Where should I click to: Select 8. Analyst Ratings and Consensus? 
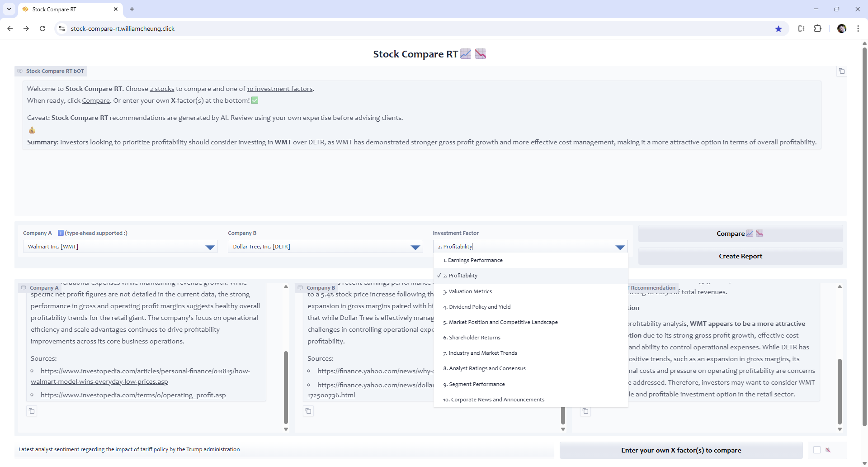pos(531,368)
